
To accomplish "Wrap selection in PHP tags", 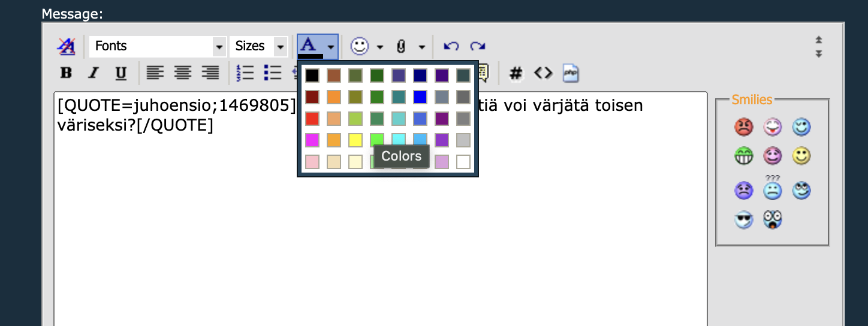I will tap(570, 73).
